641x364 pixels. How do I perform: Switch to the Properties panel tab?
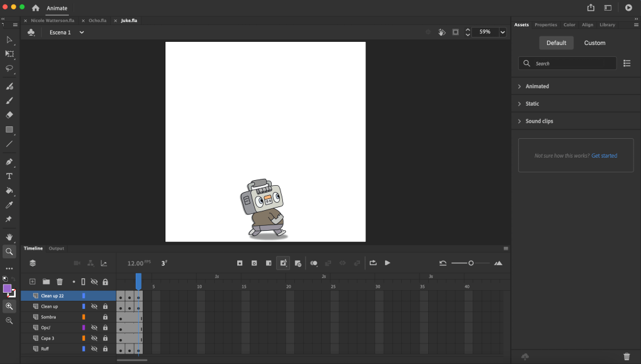545,25
